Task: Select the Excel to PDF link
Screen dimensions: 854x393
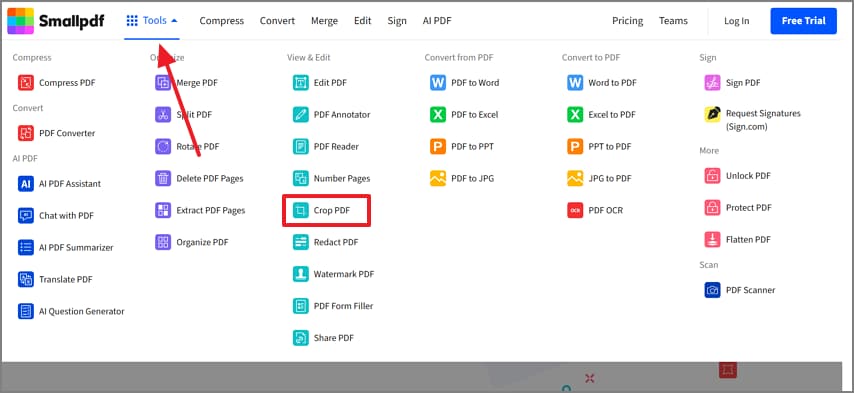Action: pyautogui.click(x=612, y=114)
